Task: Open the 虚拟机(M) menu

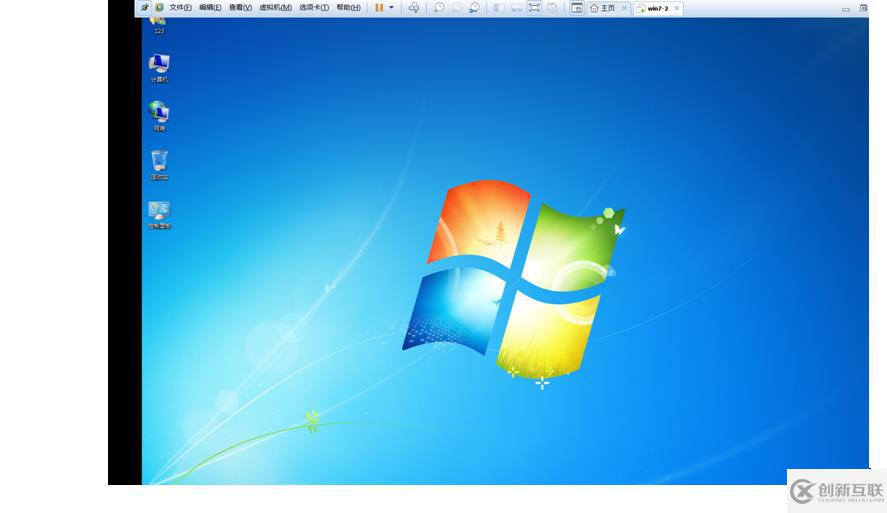Action: [x=275, y=7]
